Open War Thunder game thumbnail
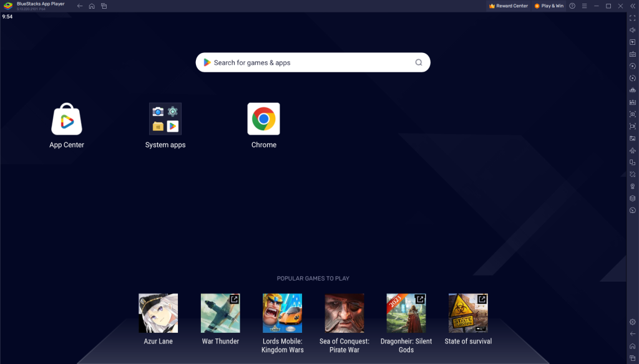This screenshot has width=639, height=364. click(x=220, y=313)
